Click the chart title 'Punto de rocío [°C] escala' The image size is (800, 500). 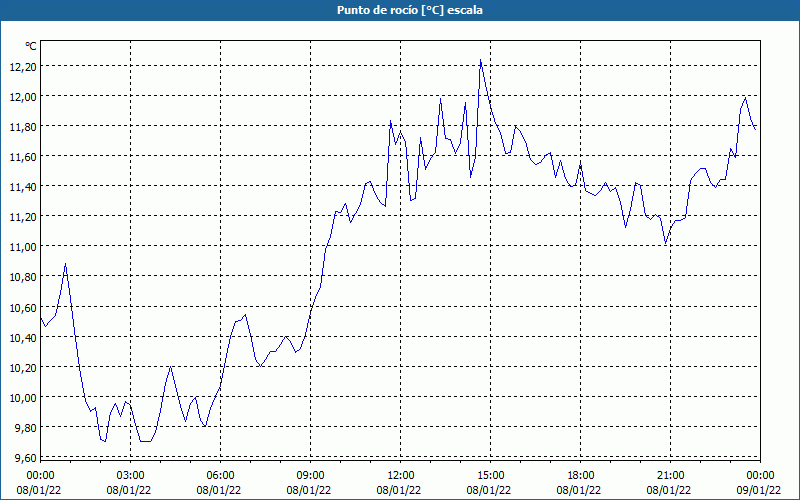410,10
